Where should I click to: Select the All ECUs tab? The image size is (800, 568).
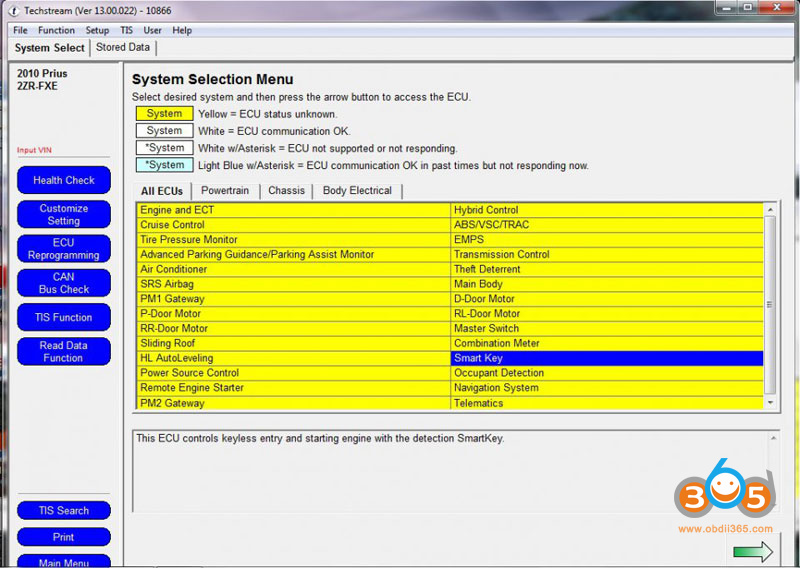(162, 191)
